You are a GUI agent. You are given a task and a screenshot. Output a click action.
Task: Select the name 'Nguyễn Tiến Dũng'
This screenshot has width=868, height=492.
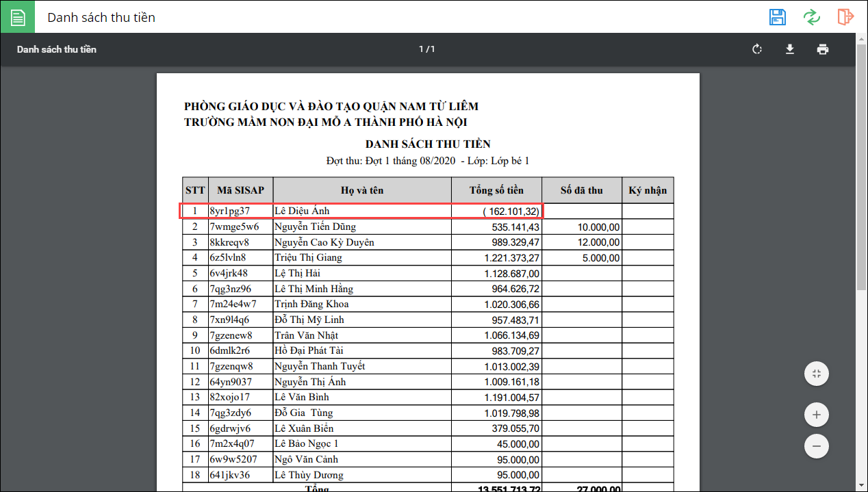316,226
